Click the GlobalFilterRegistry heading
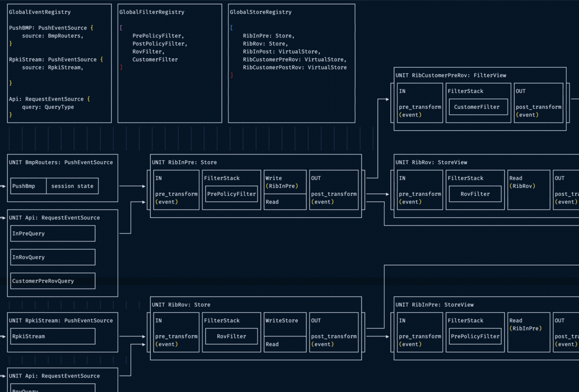This screenshot has height=392, width=579. 152,12
